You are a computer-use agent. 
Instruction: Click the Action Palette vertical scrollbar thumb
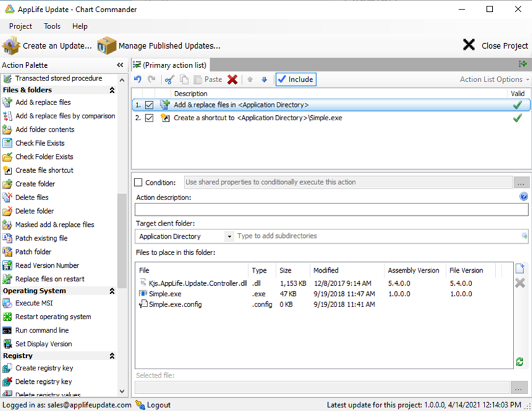(x=122, y=241)
